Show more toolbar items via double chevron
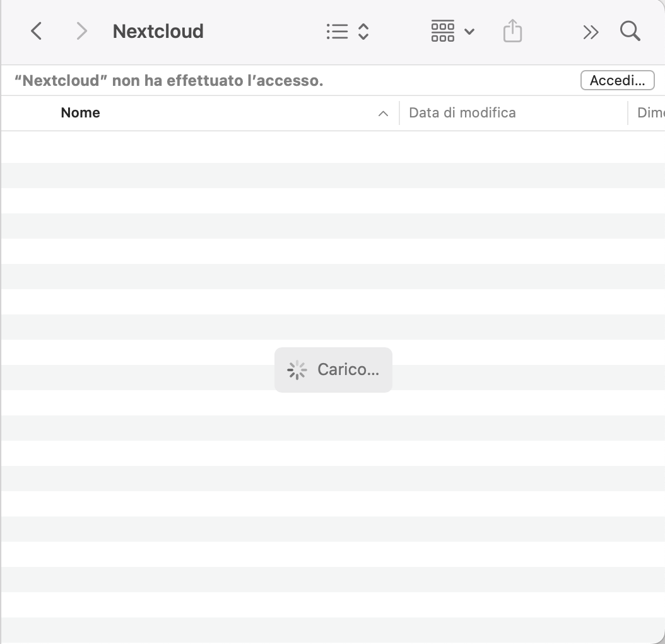Viewport: 665px width, 644px height. click(x=591, y=32)
